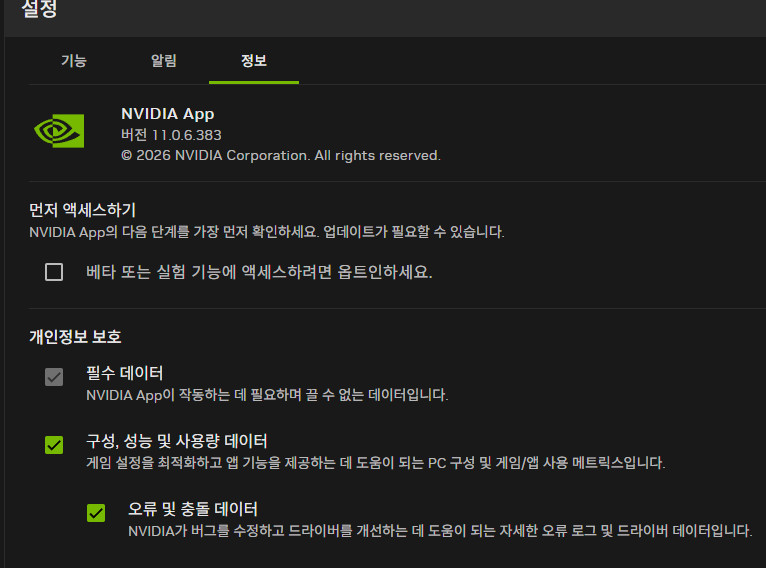This screenshot has width=766, height=568.
Task: Click the grayed 필수 데이터 checkbox
Action: coord(54,377)
